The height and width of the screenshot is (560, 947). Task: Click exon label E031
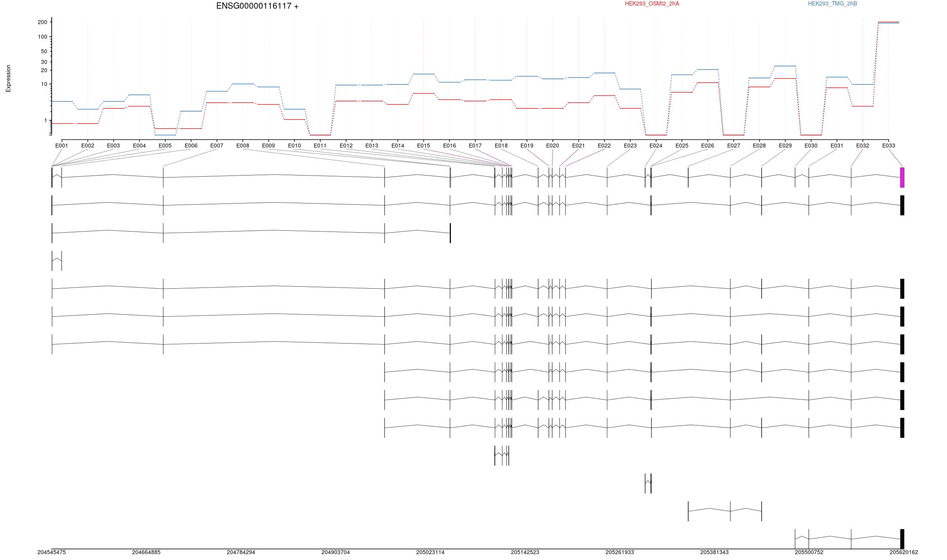tap(837, 146)
